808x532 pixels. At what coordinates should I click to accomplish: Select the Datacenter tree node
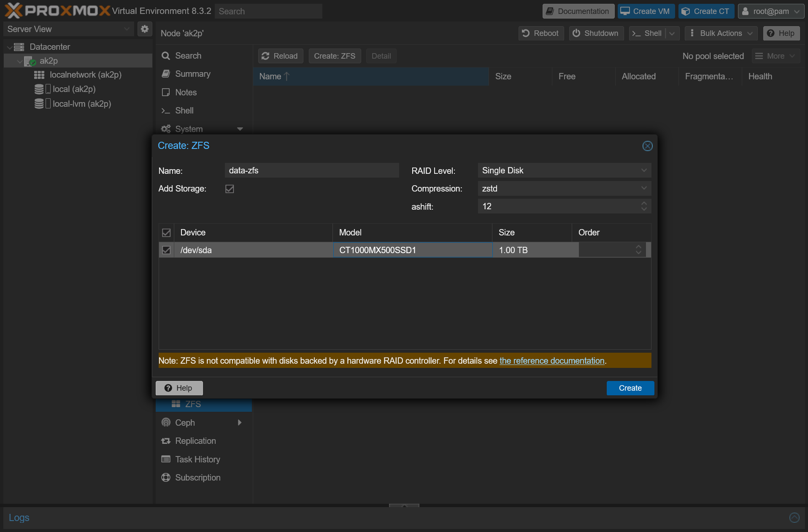[49, 47]
